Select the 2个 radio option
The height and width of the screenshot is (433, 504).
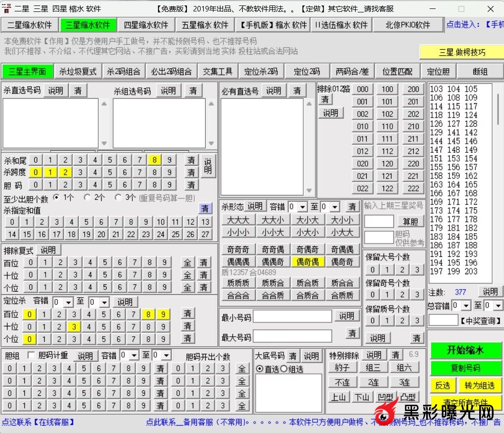tap(87, 197)
